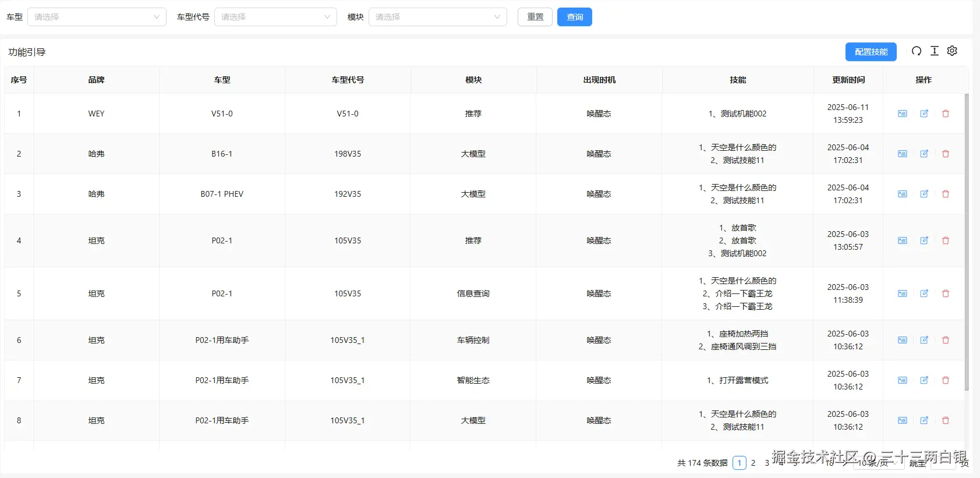The image size is (980, 478).
Task: Select the 打开露营模式 skill cell
Action: coord(738,380)
